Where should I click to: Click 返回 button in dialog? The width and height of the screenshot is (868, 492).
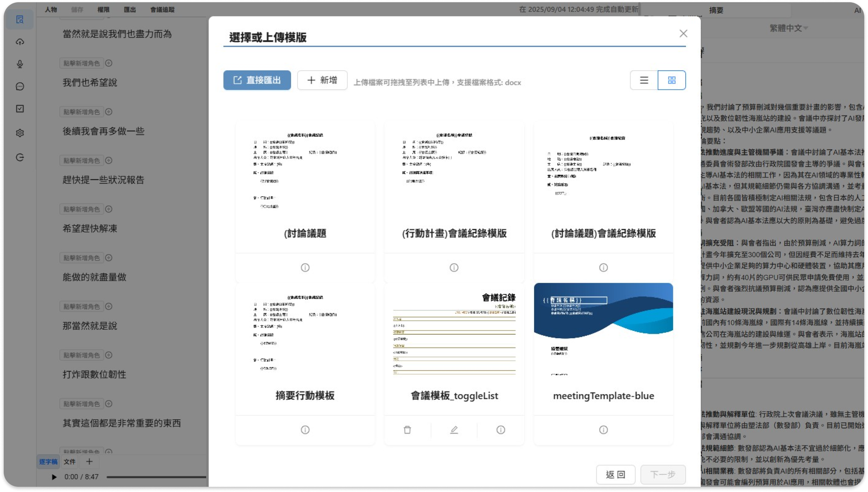coord(615,475)
